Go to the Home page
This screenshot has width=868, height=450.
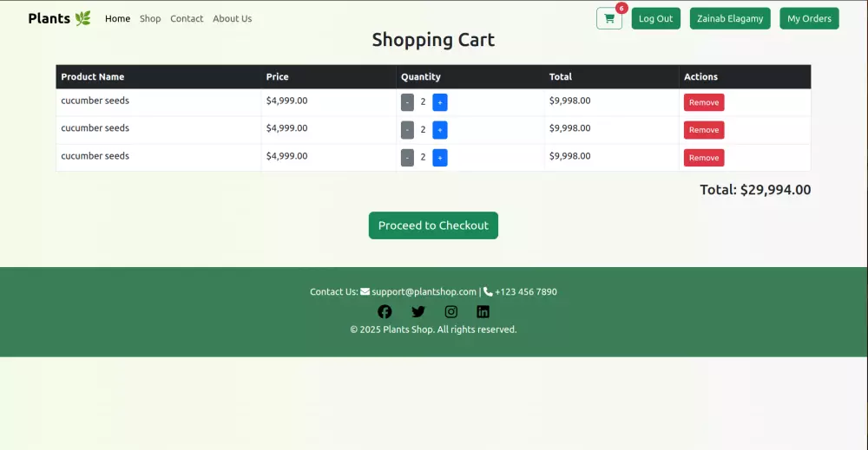[117, 18]
